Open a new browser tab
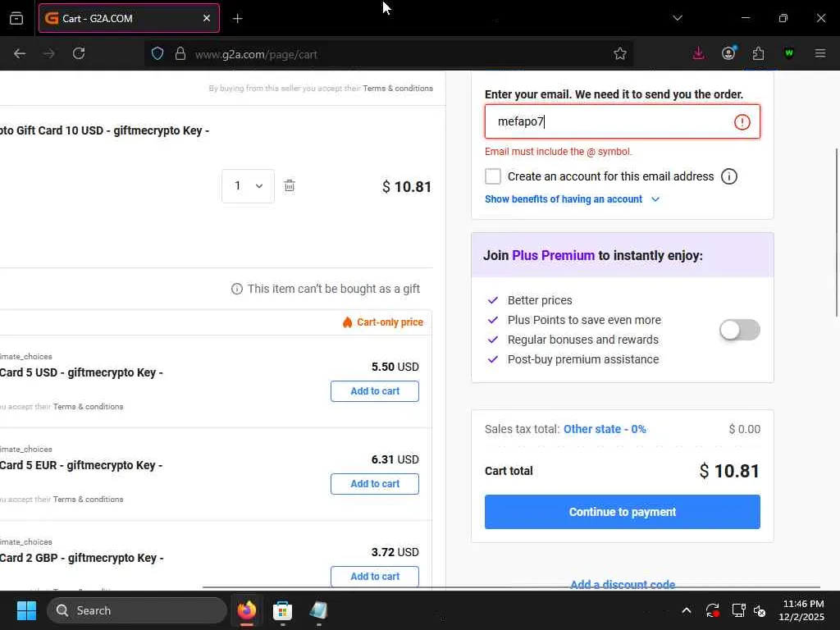Viewport: 840px width, 630px height. (x=237, y=19)
